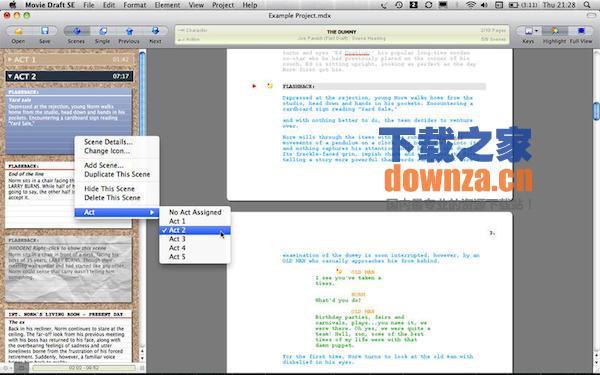Screen dimensions: 600x375
Task: Open the gear action menu below scene list
Action: tap(8, 368)
